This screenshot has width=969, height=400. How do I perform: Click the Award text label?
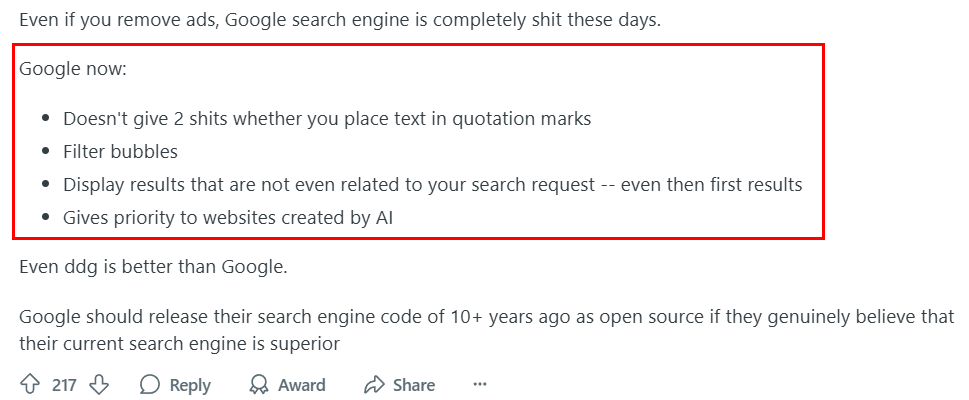[x=302, y=385]
